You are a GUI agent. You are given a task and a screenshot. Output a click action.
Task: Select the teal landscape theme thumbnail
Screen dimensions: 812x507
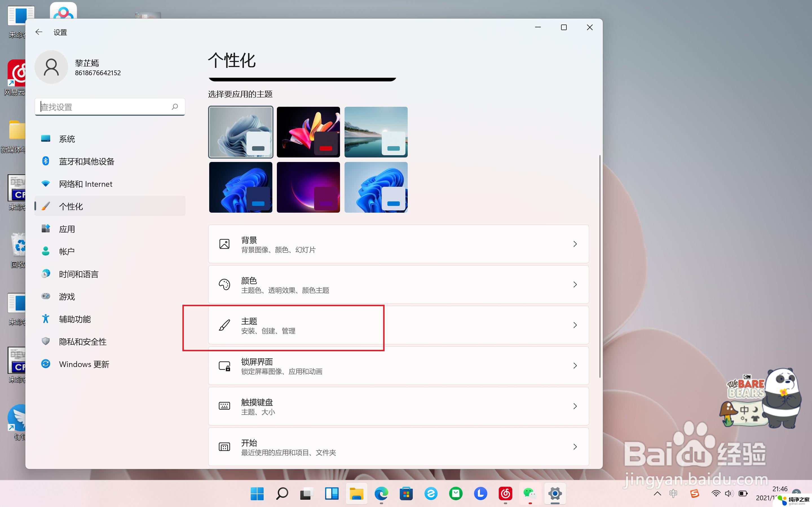tap(376, 132)
